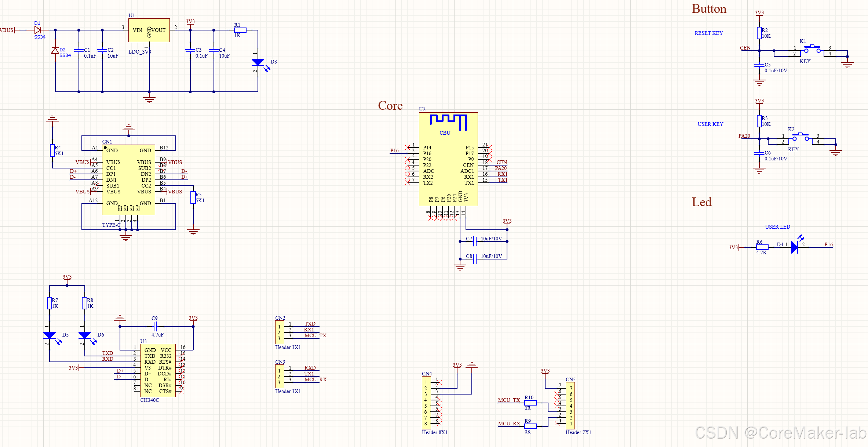The width and height of the screenshot is (868, 447).
Task: Select the R6 4.7K resistor
Action: tap(762, 247)
